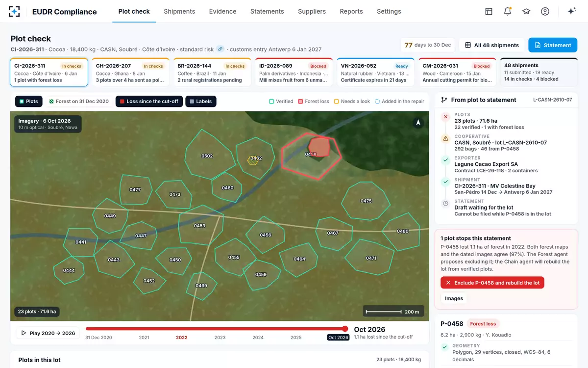This screenshot has width=588, height=368.
Task: Click the check icon beside Geometry
Action: (445, 347)
